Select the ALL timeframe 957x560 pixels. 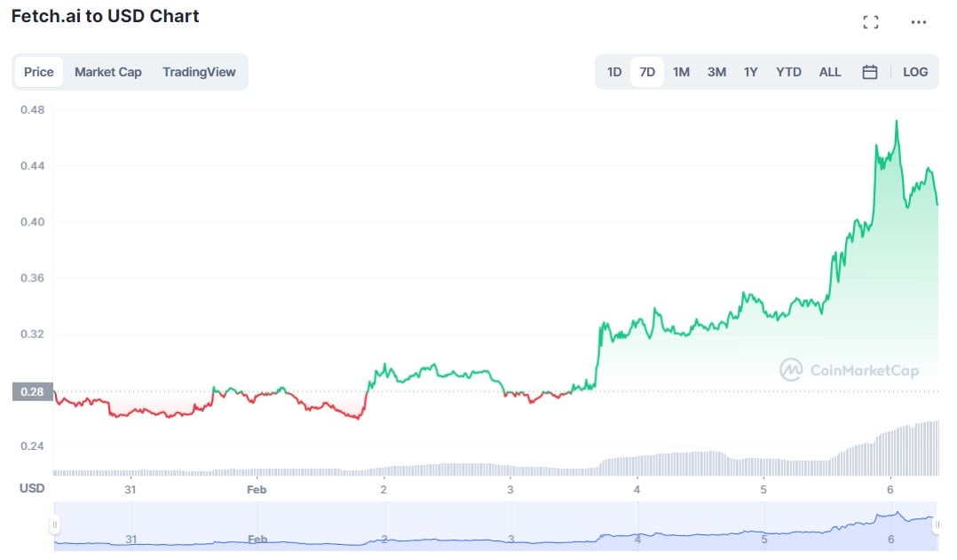(x=829, y=72)
